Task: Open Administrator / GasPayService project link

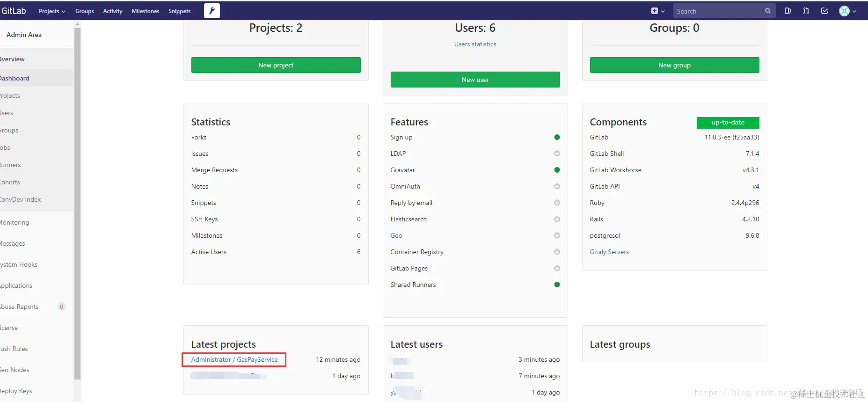Action: pos(234,359)
